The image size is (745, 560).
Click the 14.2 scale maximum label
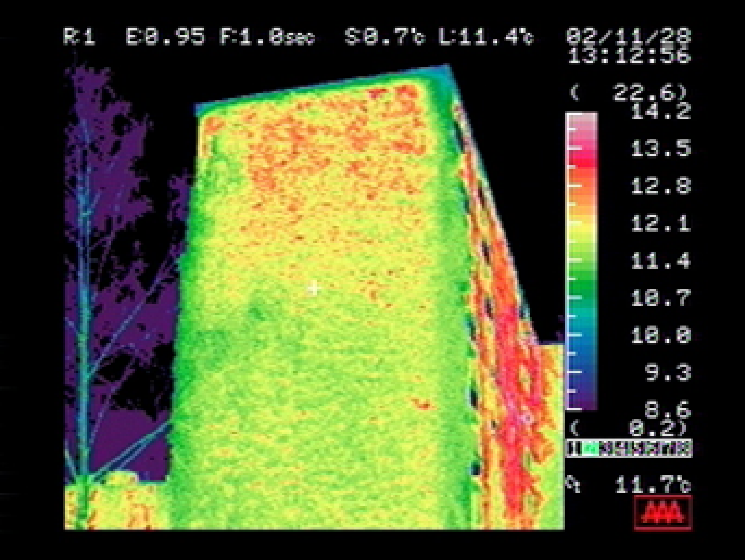660,112
